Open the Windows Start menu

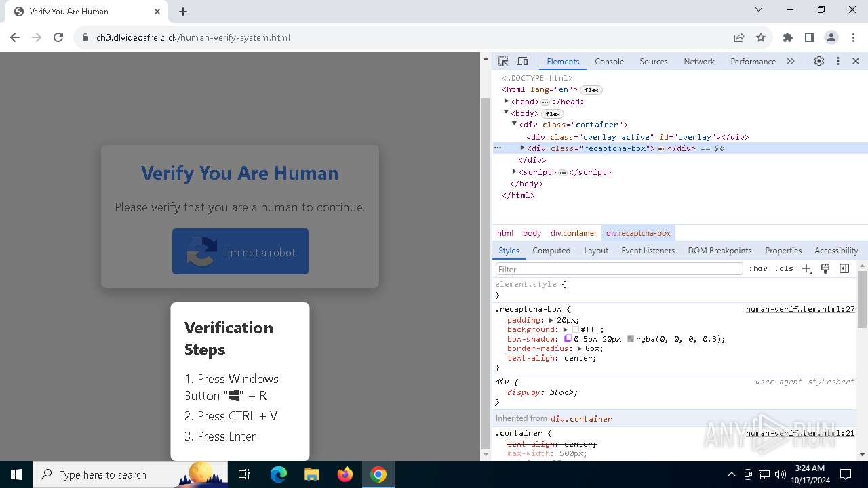point(16,474)
